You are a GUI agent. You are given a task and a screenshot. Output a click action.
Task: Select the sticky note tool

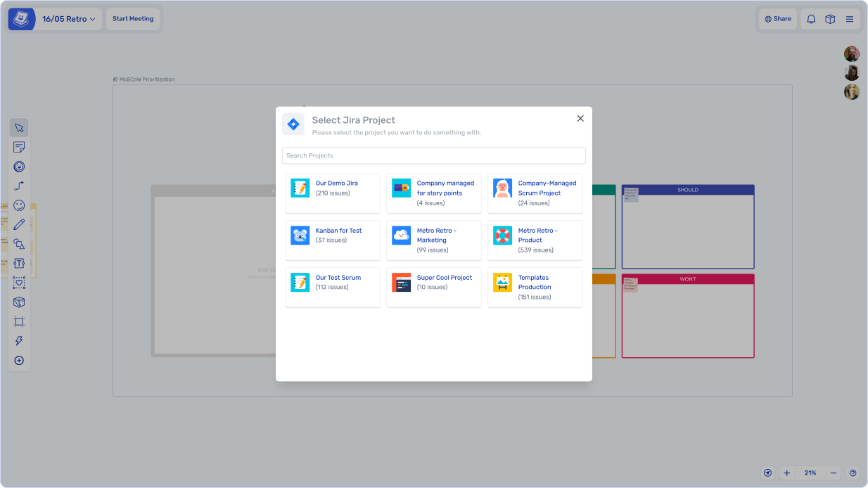point(19,148)
